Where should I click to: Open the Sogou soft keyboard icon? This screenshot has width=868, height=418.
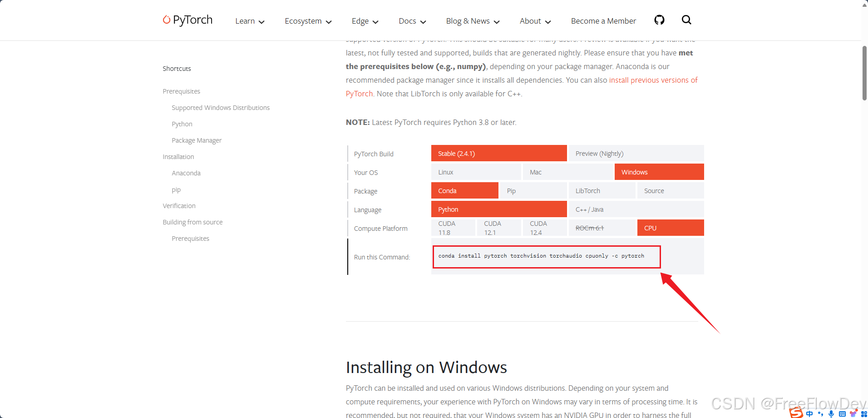842,413
